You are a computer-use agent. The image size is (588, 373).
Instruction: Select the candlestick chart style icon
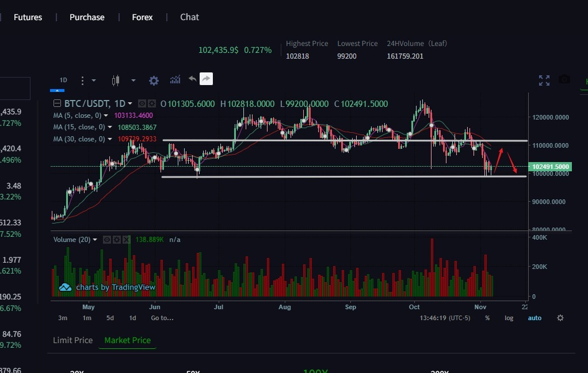pyautogui.click(x=116, y=80)
